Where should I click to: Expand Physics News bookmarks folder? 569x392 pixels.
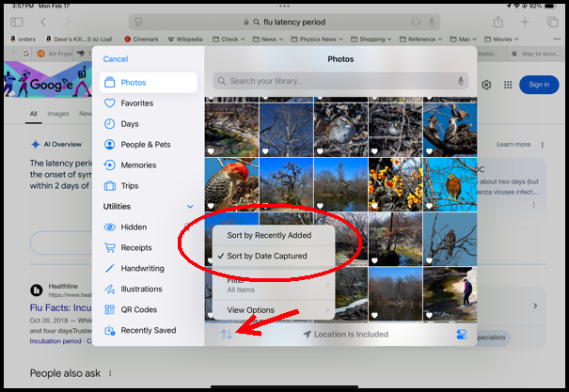(317, 39)
